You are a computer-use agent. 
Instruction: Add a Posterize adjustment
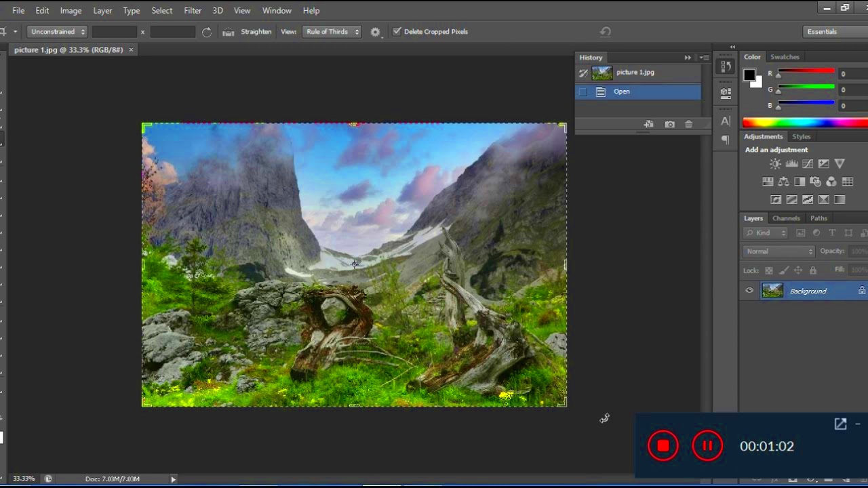click(792, 200)
